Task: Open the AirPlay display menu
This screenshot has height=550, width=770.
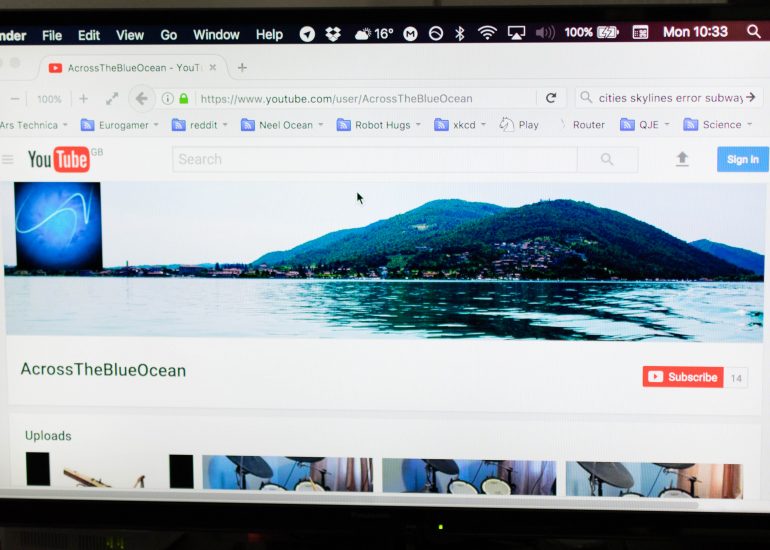Action: coord(516,33)
